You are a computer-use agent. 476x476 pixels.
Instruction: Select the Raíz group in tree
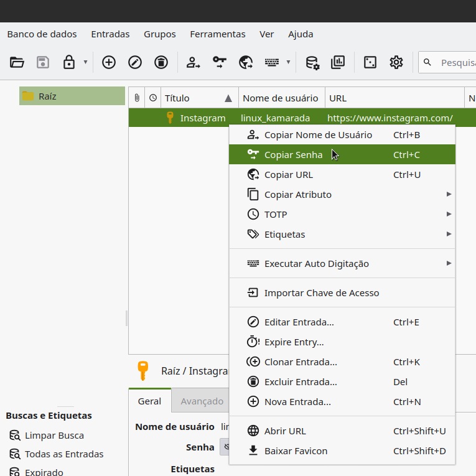point(72,96)
